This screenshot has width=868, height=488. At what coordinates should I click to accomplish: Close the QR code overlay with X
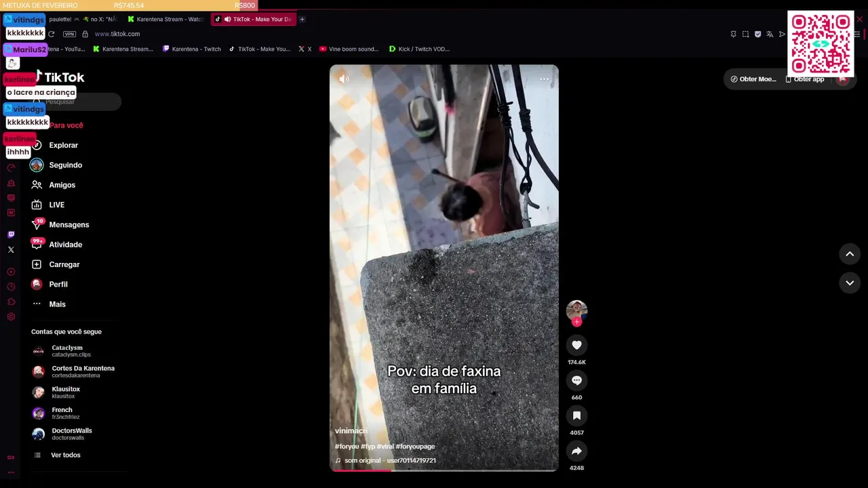[x=860, y=19]
